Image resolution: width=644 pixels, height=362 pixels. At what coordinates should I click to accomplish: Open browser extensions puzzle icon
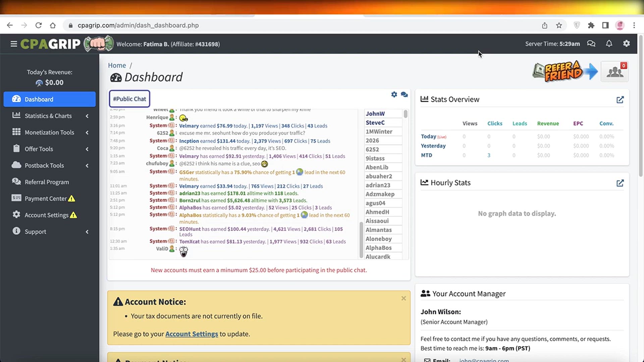(x=591, y=25)
